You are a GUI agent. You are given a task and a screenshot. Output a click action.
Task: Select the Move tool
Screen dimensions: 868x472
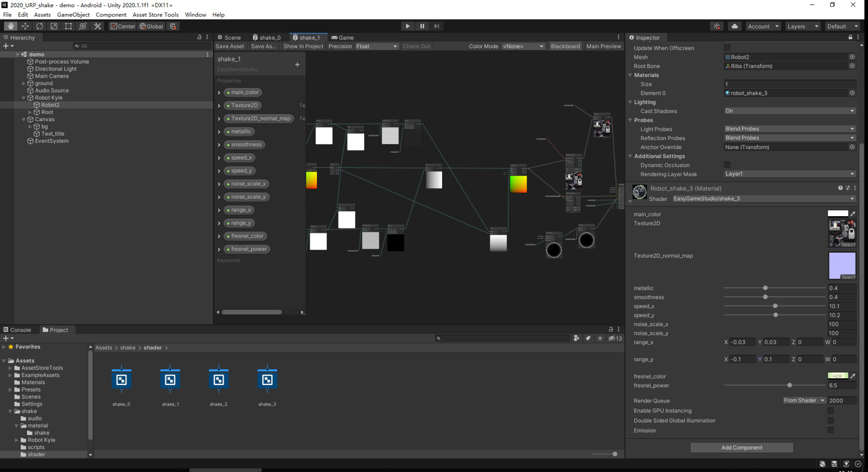[25, 26]
